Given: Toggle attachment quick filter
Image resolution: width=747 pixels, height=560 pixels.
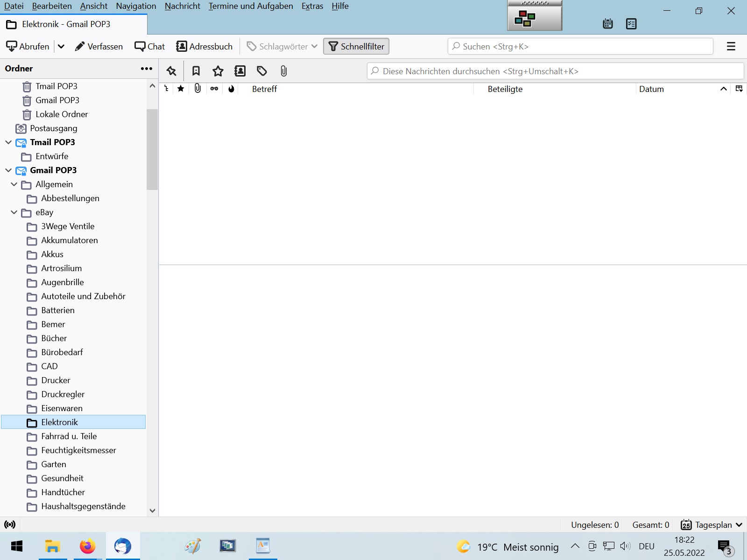Looking at the screenshot, I should 283,71.
